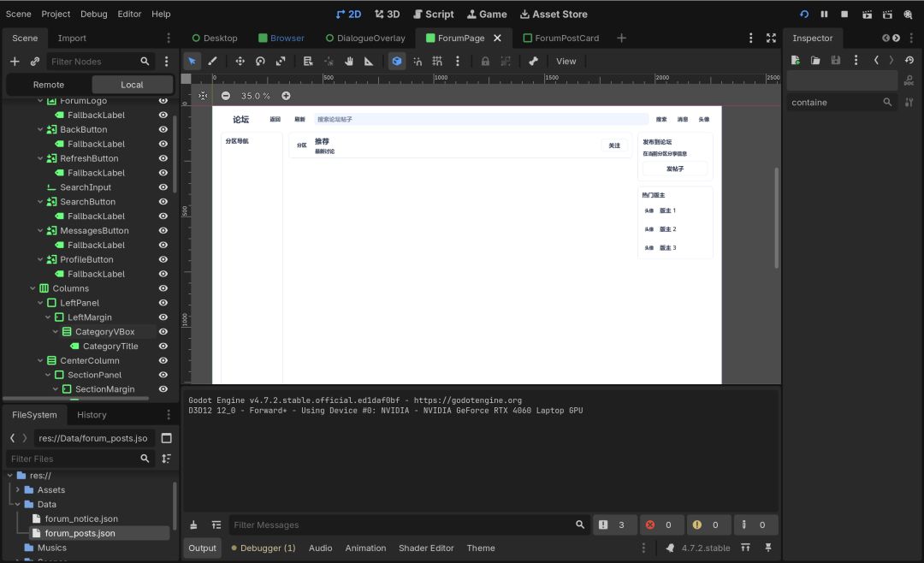Lock selected node with the lock icon
The height and width of the screenshot is (563, 924).
[485, 62]
